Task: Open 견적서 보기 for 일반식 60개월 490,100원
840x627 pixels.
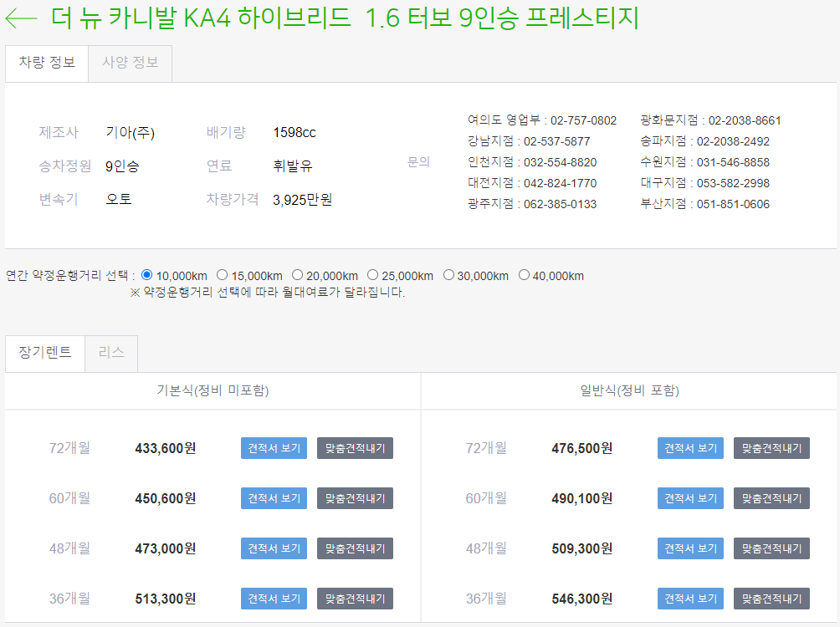Action: click(690, 498)
